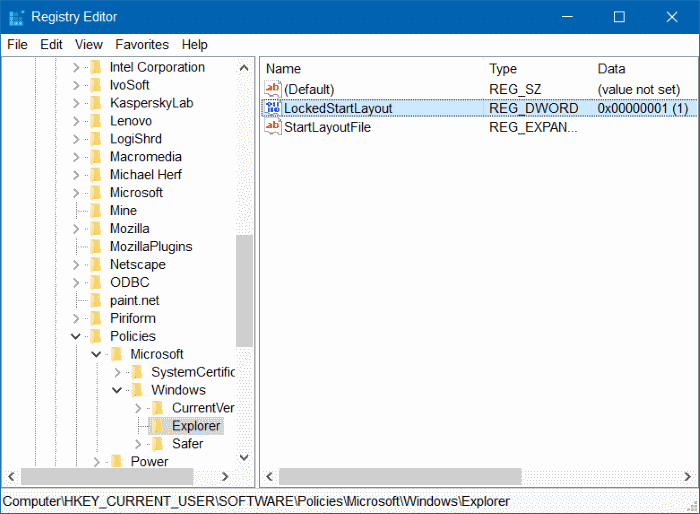The image size is (700, 514).
Task: Click the paint.net folder icon
Action: pos(96,301)
